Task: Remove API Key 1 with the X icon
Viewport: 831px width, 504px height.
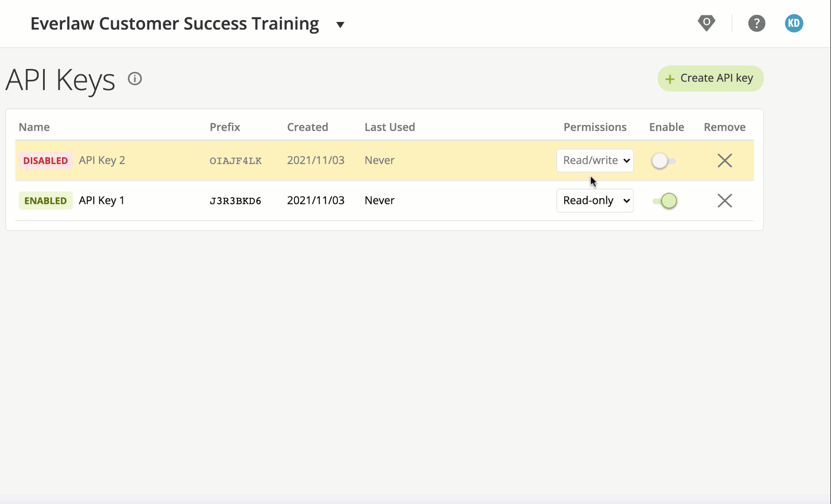Action: click(725, 201)
